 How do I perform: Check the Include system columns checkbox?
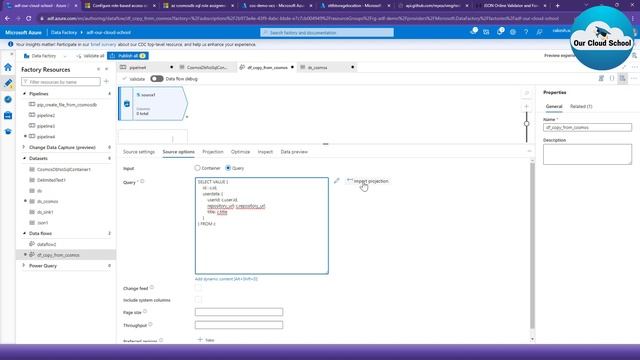(198, 300)
